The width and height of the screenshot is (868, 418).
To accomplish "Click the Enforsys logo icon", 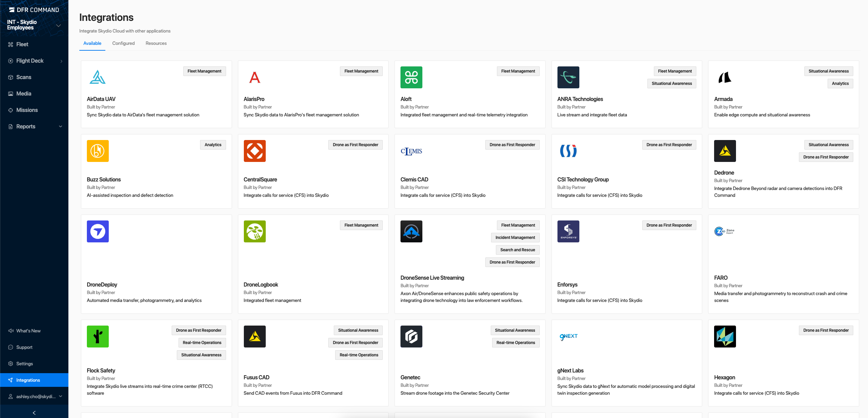I will point(568,231).
